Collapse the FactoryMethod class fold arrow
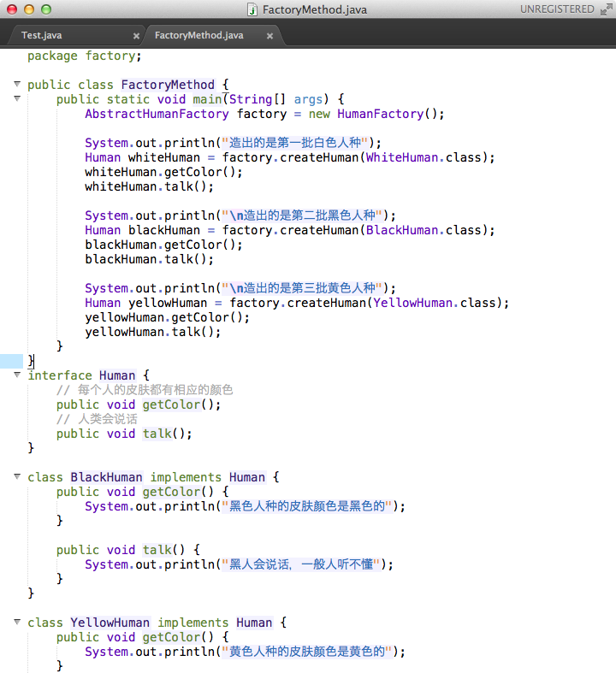 (x=17, y=84)
